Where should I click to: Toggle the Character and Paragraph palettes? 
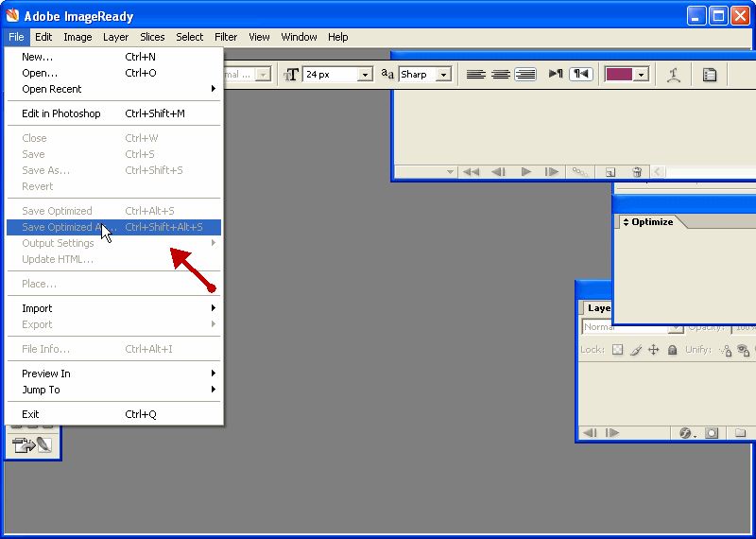click(x=710, y=75)
